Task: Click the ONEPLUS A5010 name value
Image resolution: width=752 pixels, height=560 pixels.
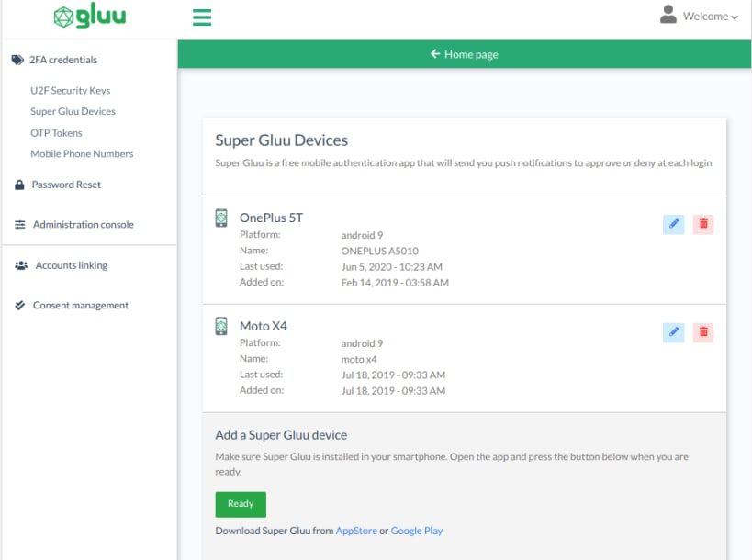Action: pos(380,251)
